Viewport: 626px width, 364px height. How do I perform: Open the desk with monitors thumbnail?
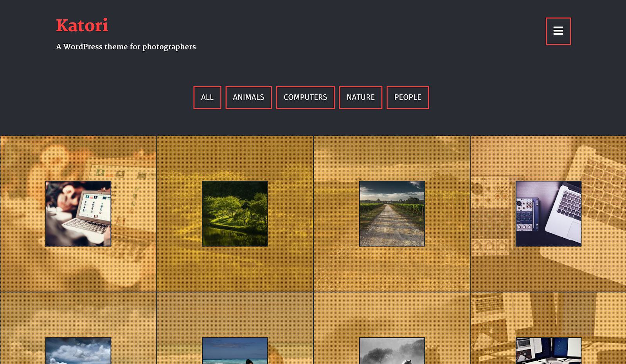(548, 351)
